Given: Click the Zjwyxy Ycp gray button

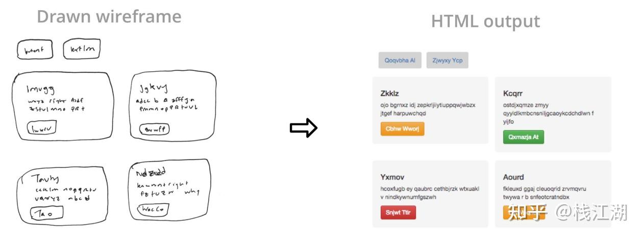Looking at the screenshot, I should click(x=448, y=60).
